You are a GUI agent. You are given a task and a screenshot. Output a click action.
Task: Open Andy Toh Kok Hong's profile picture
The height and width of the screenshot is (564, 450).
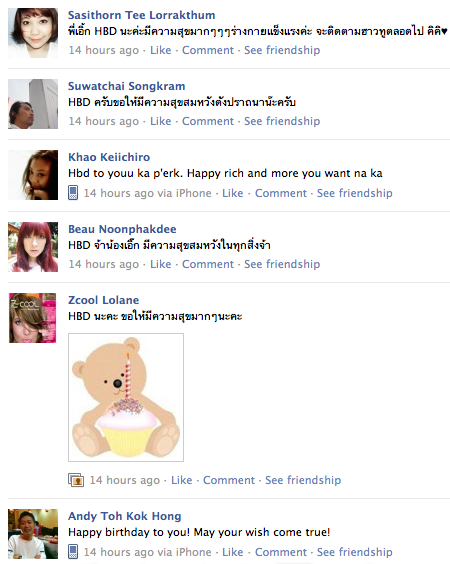(33, 534)
